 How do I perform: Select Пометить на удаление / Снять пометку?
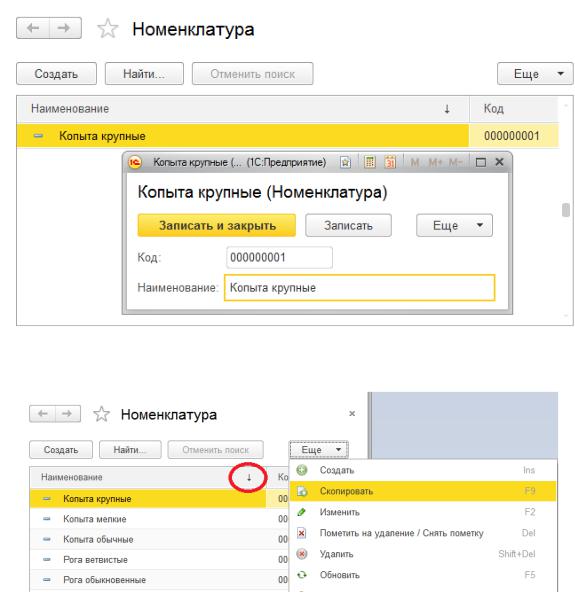401,533
